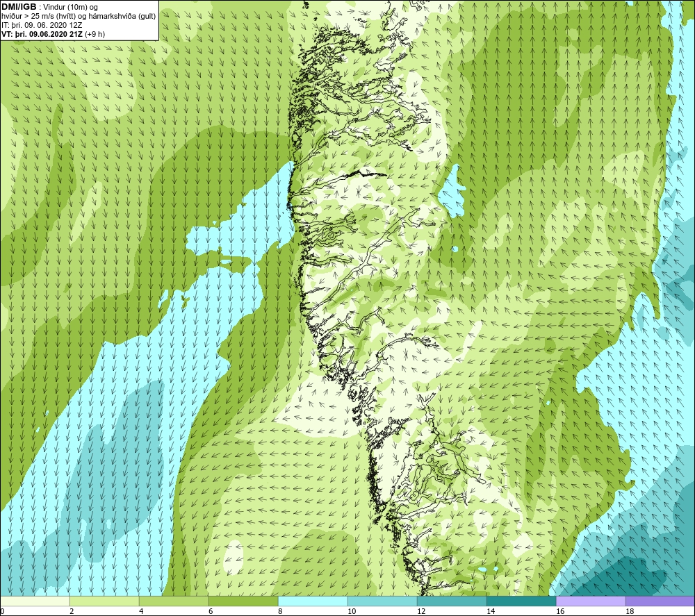Image resolution: width=695 pixels, height=616 pixels.
Task: Click the 6–8 m/s darker green legend swatch
Action: tap(243, 601)
